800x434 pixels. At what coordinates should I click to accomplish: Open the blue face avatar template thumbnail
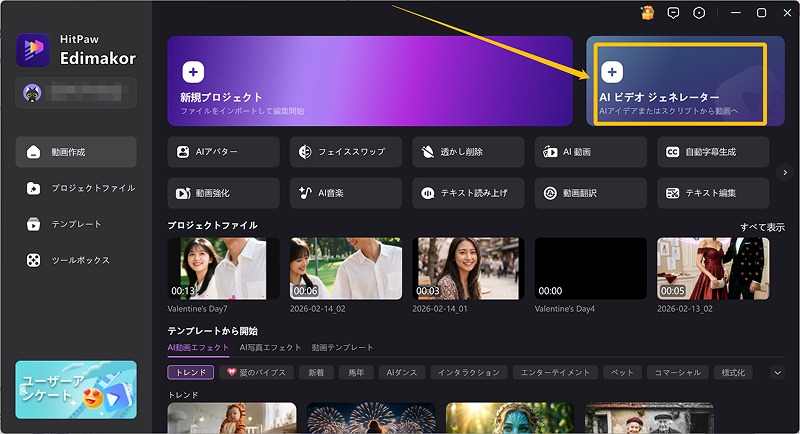510,418
